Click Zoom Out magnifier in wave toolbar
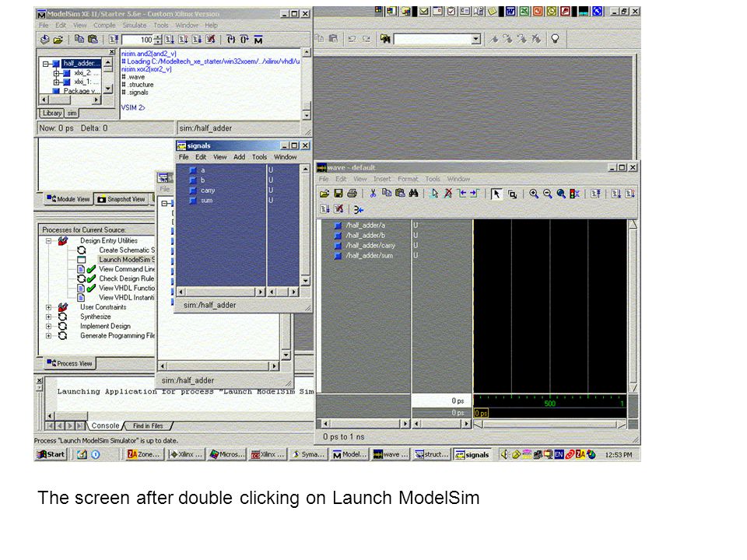The width and height of the screenshot is (747, 560). pyautogui.click(x=547, y=194)
